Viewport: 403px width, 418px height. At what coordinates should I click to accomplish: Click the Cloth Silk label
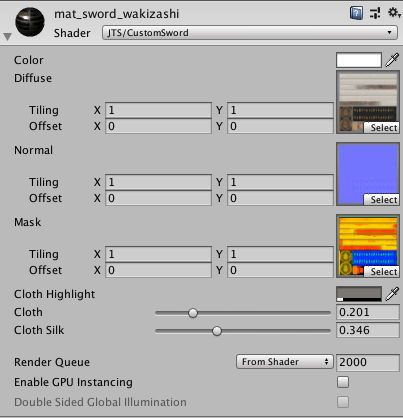pos(39,330)
